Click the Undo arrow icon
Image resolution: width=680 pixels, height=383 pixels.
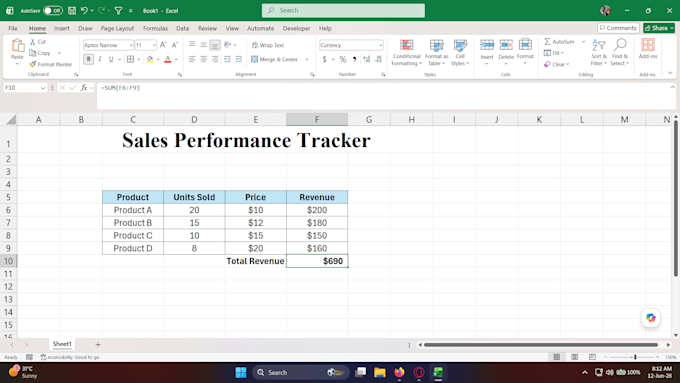tap(84, 10)
